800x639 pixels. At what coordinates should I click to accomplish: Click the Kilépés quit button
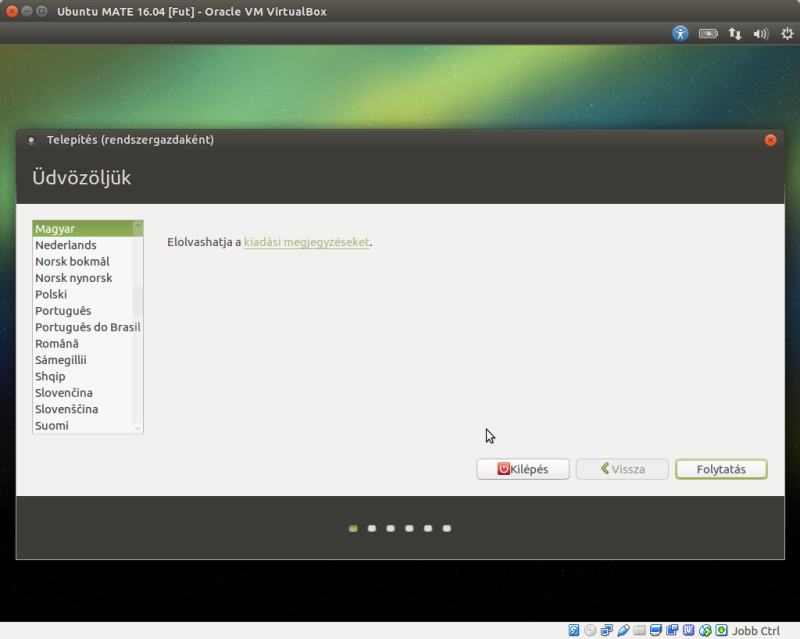[522, 469]
